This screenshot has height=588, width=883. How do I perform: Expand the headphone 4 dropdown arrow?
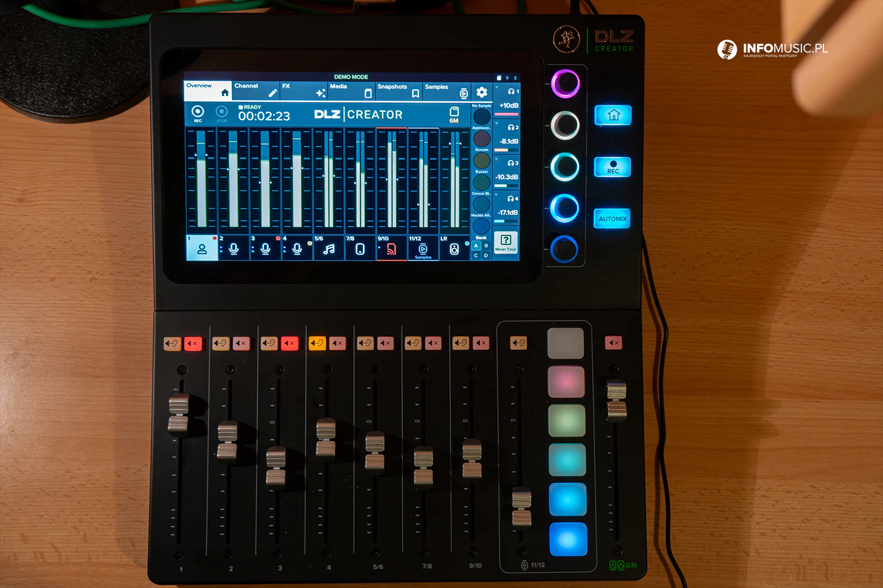(x=497, y=195)
